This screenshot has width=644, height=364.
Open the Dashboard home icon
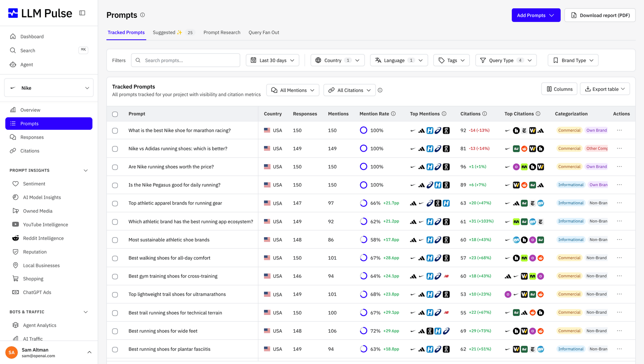[13, 36]
